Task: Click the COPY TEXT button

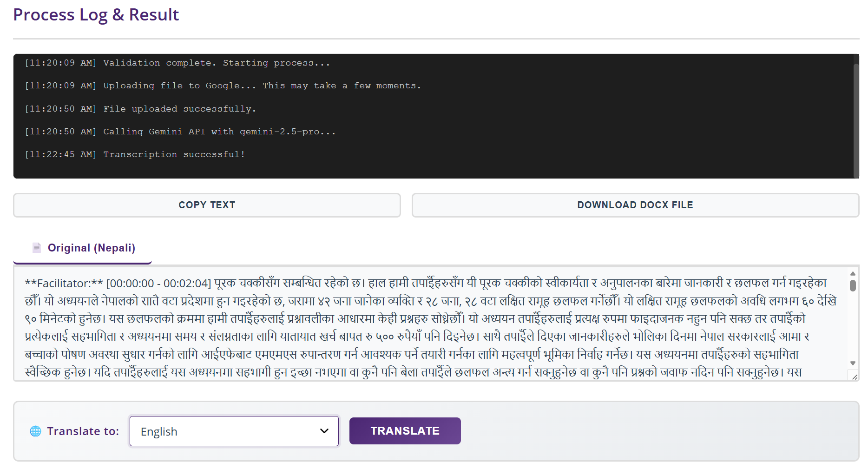Action: 207,205
